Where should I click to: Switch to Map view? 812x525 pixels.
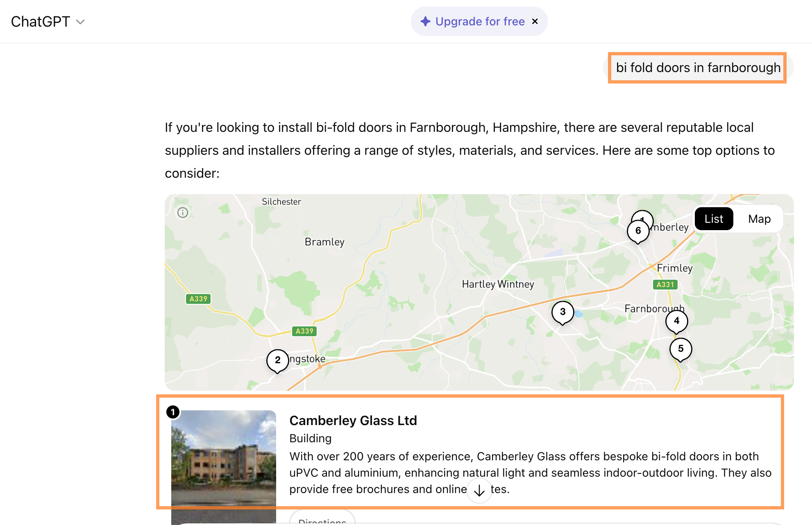click(x=759, y=219)
